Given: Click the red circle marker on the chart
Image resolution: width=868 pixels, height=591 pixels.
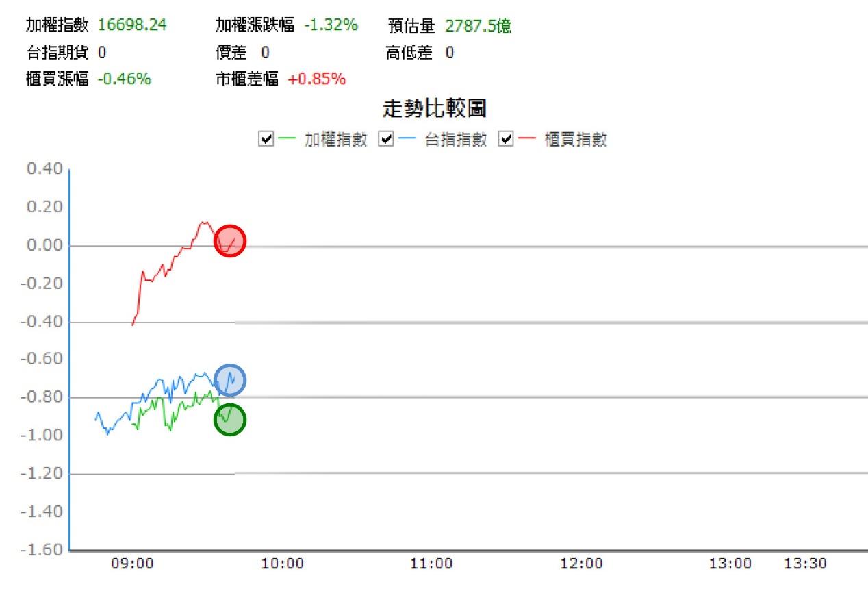Looking at the screenshot, I should pyautogui.click(x=230, y=240).
